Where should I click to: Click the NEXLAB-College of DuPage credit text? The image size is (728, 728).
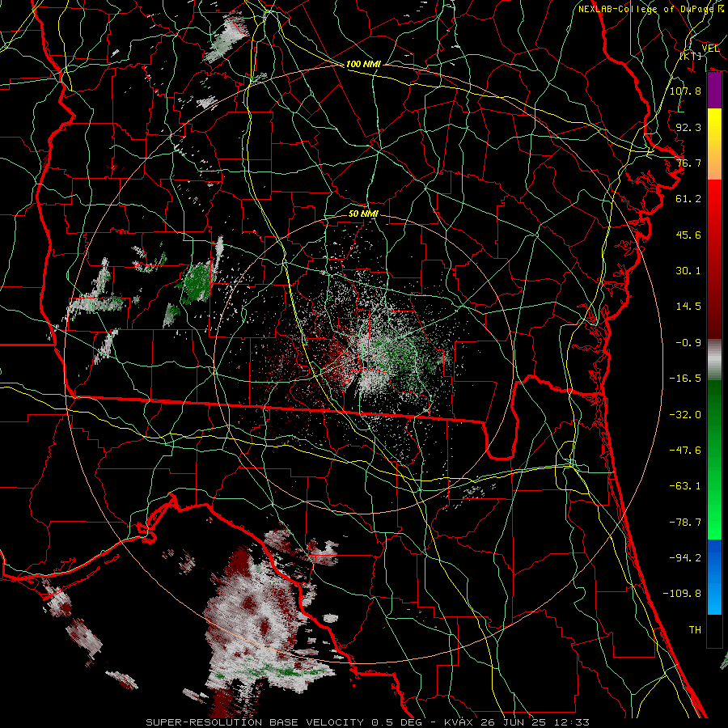pos(645,9)
